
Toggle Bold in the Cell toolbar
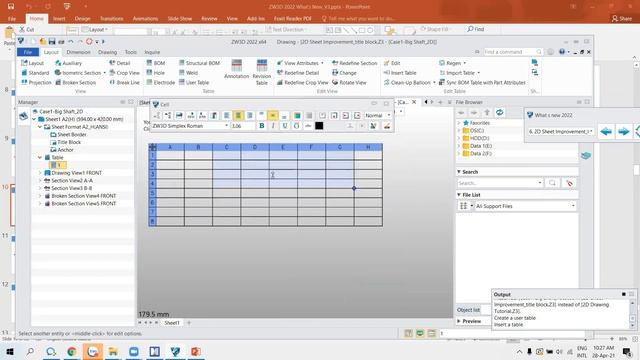click(262, 126)
